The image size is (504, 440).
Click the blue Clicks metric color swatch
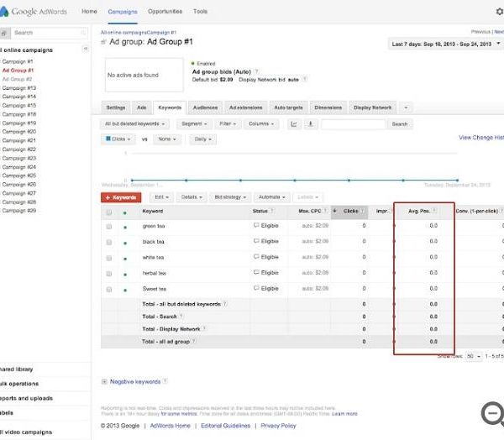tap(107, 139)
